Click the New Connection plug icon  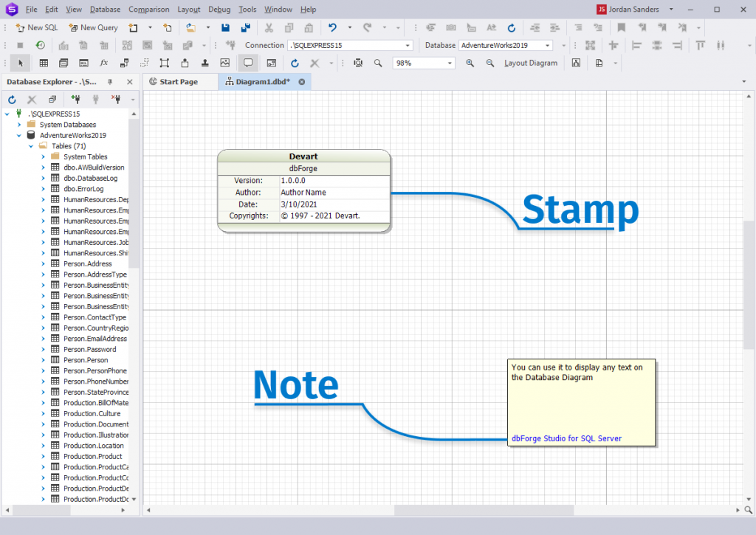(75, 100)
